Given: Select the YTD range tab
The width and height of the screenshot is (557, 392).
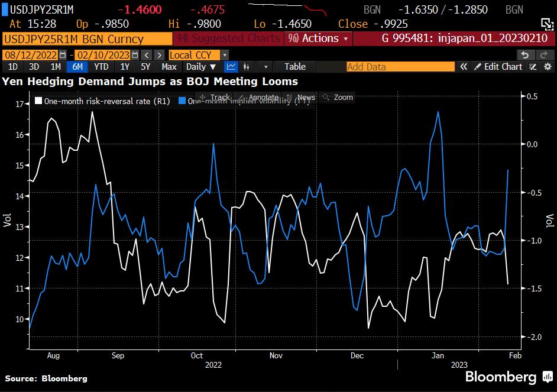Looking at the screenshot, I should pyautogui.click(x=101, y=67).
